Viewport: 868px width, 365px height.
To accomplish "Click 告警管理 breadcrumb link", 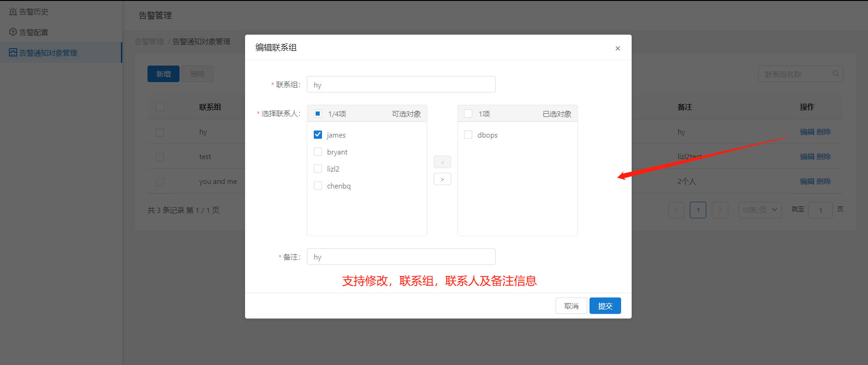I will [149, 41].
